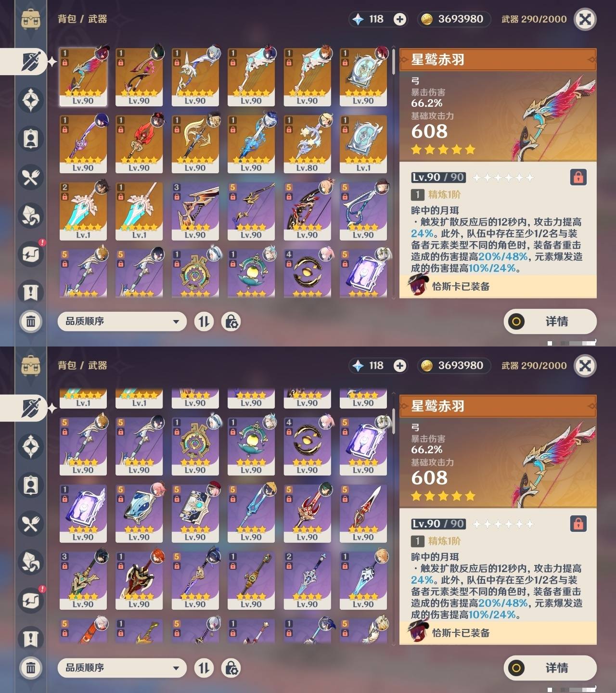This screenshot has height=693, width=616.
Task: Click the trash delete icon in top panel
Action: (x=31, y=321)
